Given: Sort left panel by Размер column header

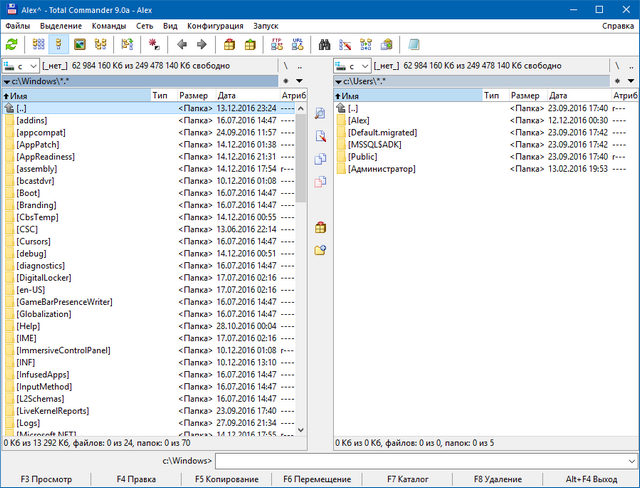Looking at the screenshot, I should pos(193,95).
